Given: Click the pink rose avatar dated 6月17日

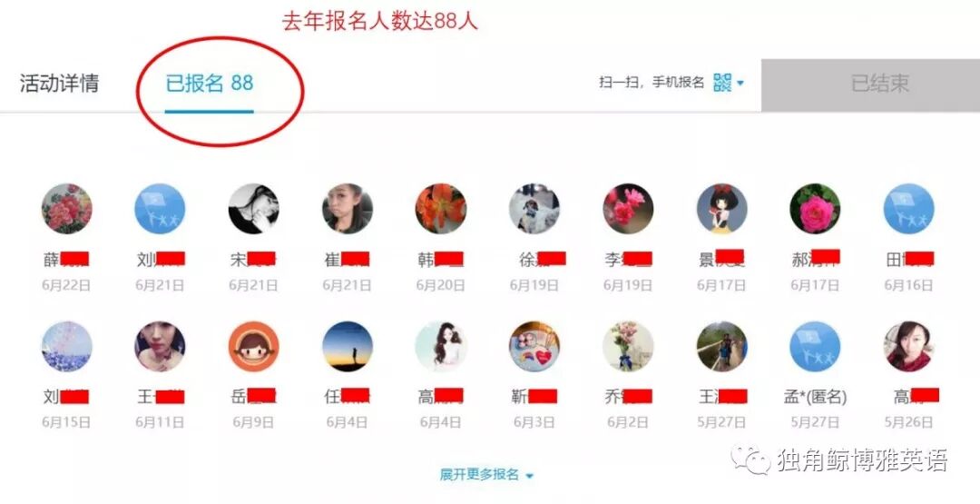Looking at the screenshot, I should (815, 209).
